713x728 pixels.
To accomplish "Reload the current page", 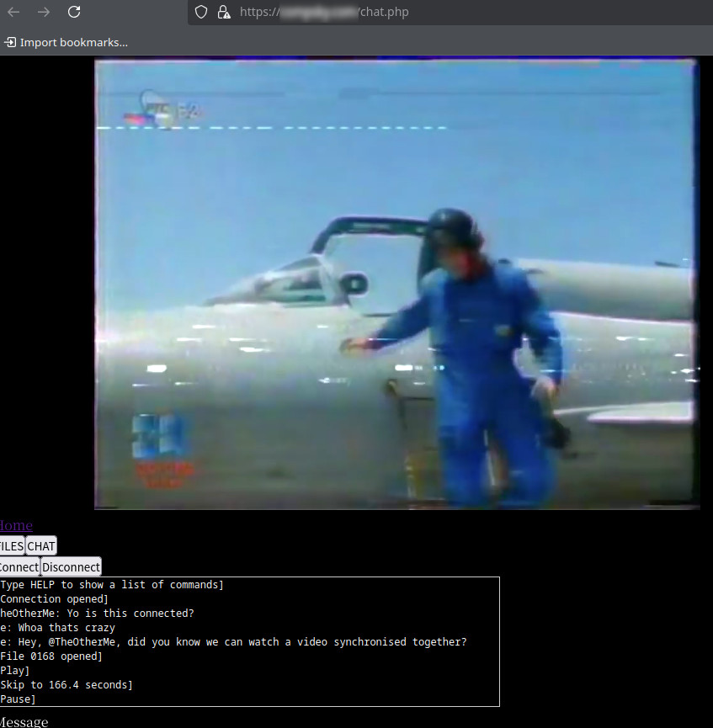I will [x=74, y=12].
